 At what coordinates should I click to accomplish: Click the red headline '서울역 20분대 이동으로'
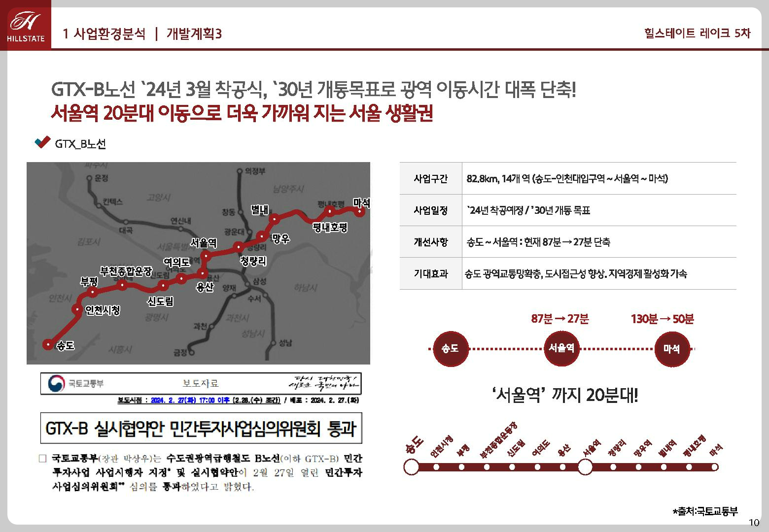[x=242, y=114]
